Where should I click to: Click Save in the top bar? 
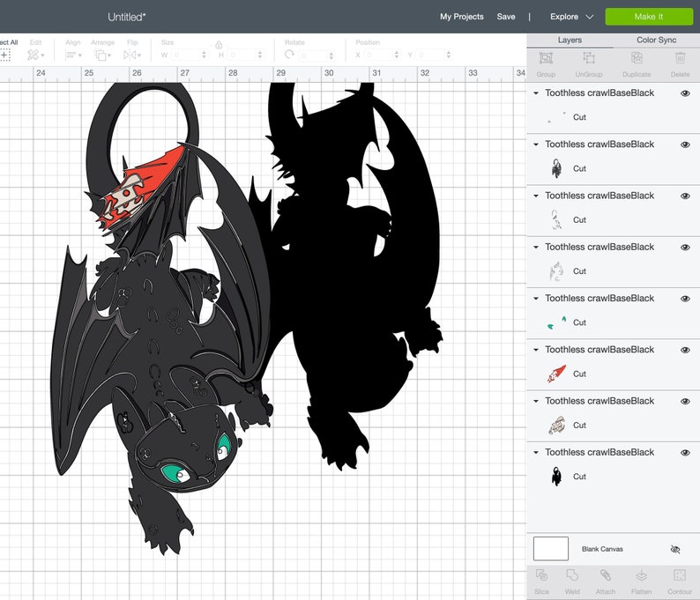pyautogui.click(x=506, y=17)
